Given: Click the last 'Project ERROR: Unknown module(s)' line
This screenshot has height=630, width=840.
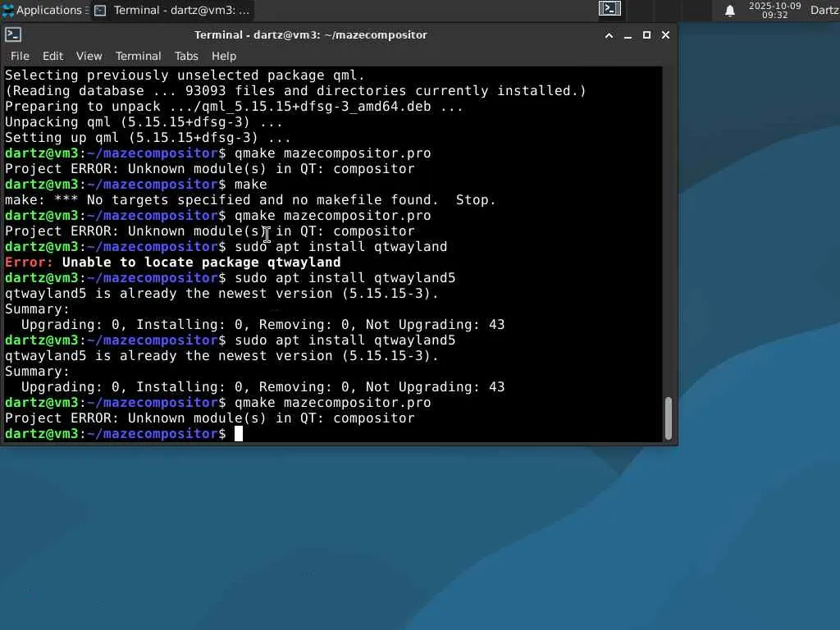Looking at the screenshot, I should (x=209, y=418).
